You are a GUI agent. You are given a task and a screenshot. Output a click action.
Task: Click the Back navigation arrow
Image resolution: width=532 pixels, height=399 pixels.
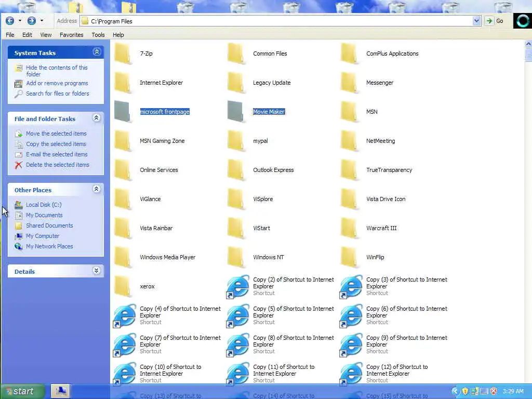click(x=10, y=21)
